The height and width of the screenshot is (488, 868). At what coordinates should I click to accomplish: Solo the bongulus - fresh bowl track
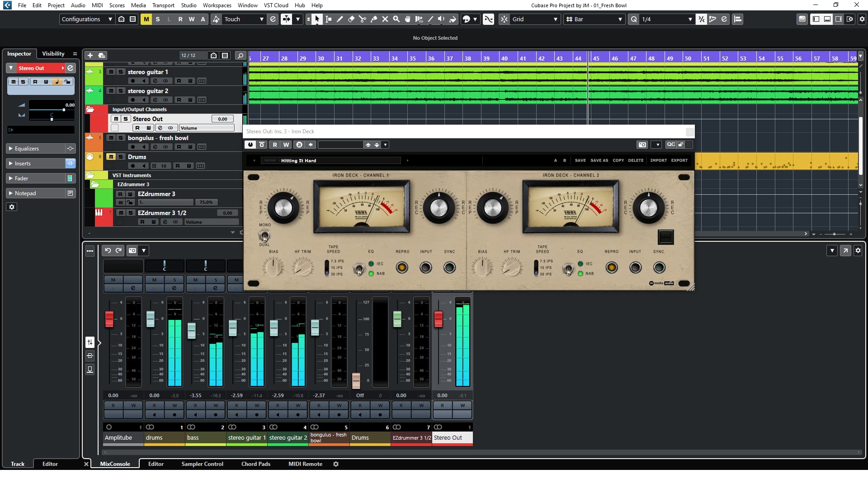tap(121, 138)
